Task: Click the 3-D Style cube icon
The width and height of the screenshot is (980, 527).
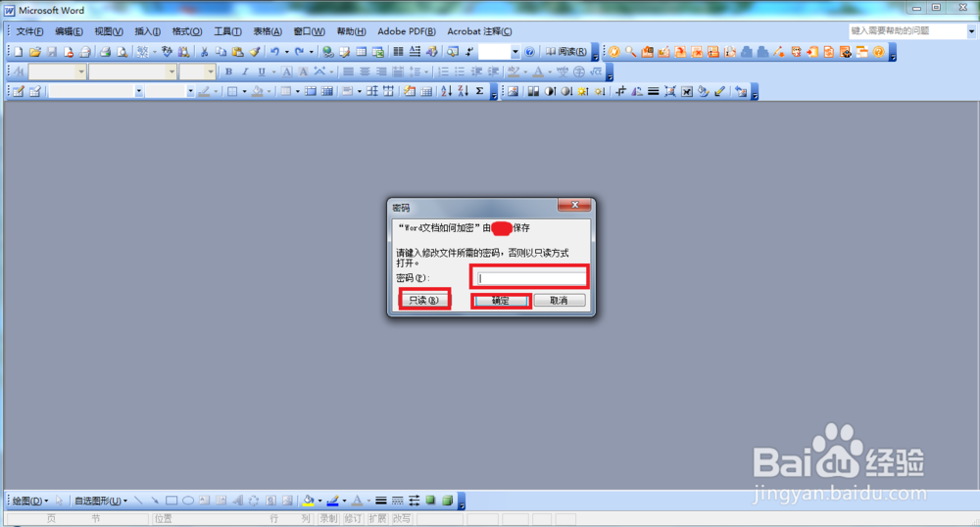Action: tap(448, 501)
